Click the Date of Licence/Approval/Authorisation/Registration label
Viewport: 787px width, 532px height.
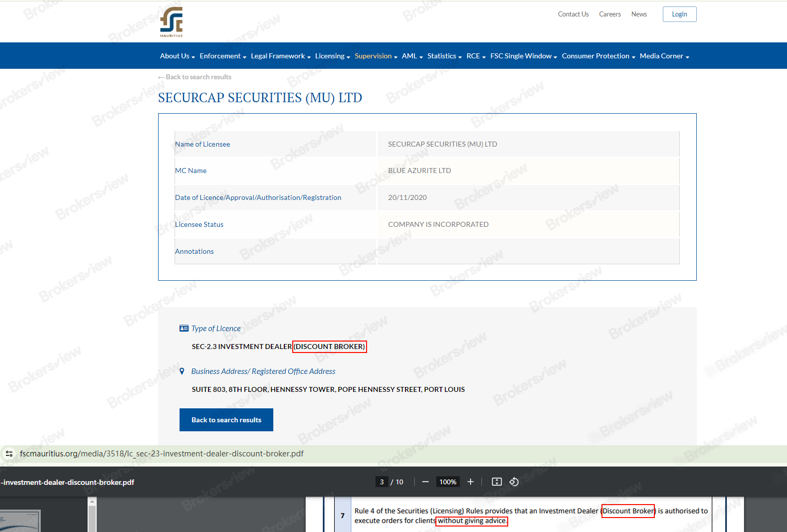[258, 197]
